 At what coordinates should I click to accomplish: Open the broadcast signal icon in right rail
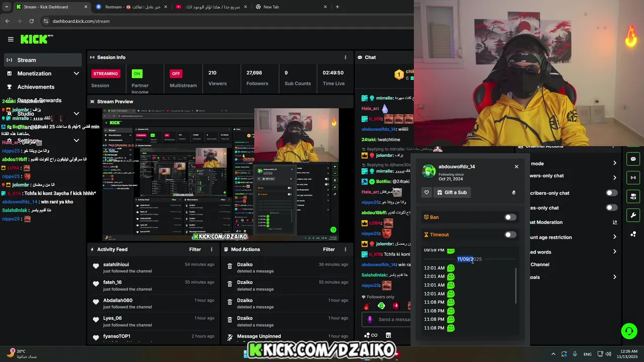click(x=633, y=177)
